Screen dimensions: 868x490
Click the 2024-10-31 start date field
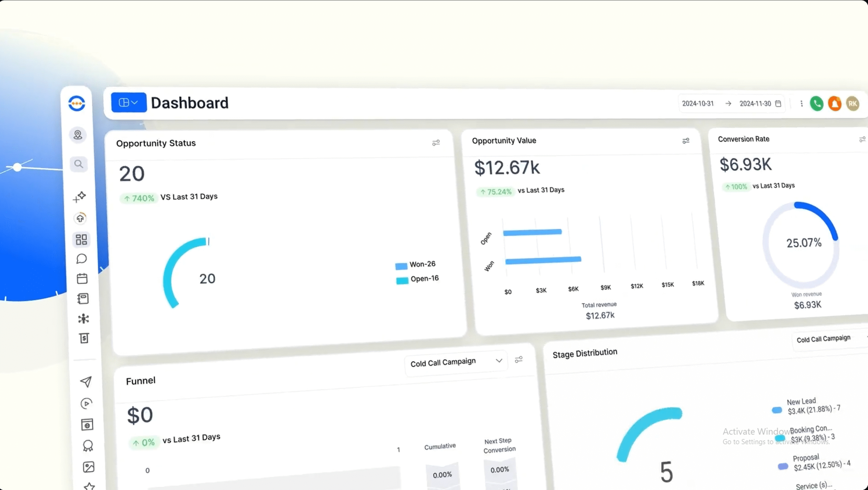click(698, 103)
